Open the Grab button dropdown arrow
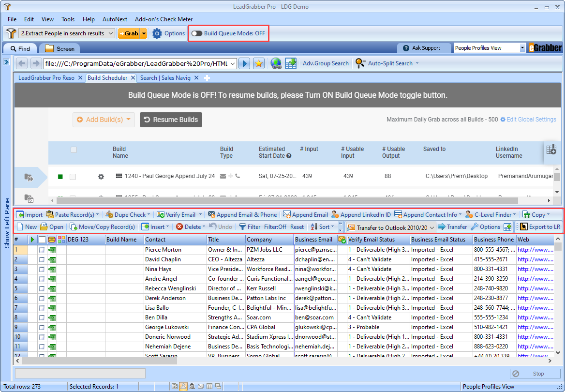The image size is (565, 392). tap(144, 33)
